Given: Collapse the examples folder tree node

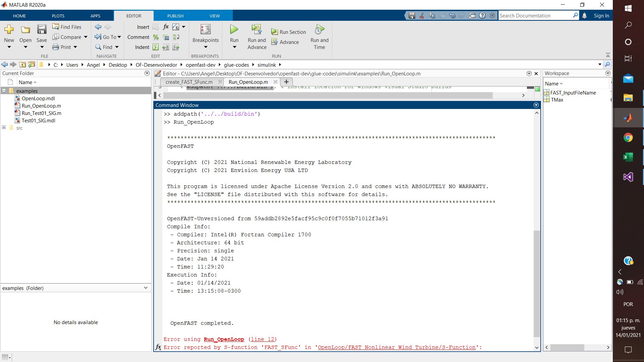Looking at the screenshot, I should click(4, 90).
